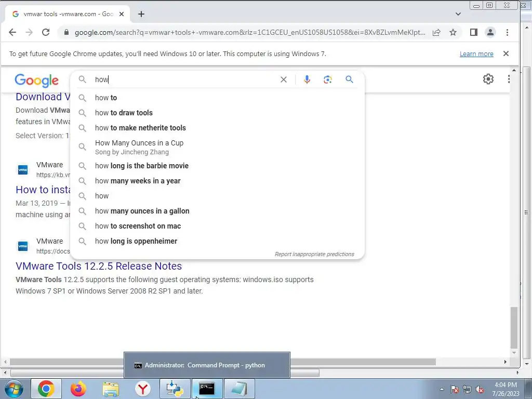Select suggestion 'how to'

[x=218, y=98]
